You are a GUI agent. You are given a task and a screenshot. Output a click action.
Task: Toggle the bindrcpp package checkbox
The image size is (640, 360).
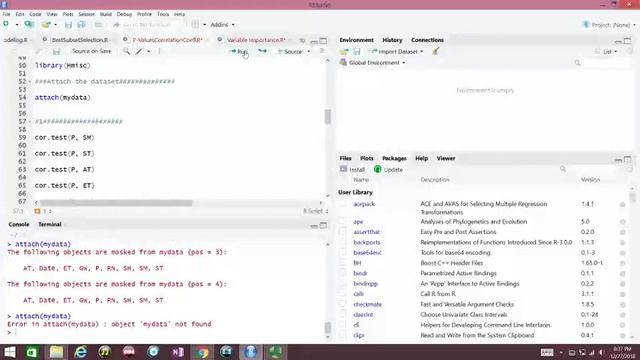343,284
